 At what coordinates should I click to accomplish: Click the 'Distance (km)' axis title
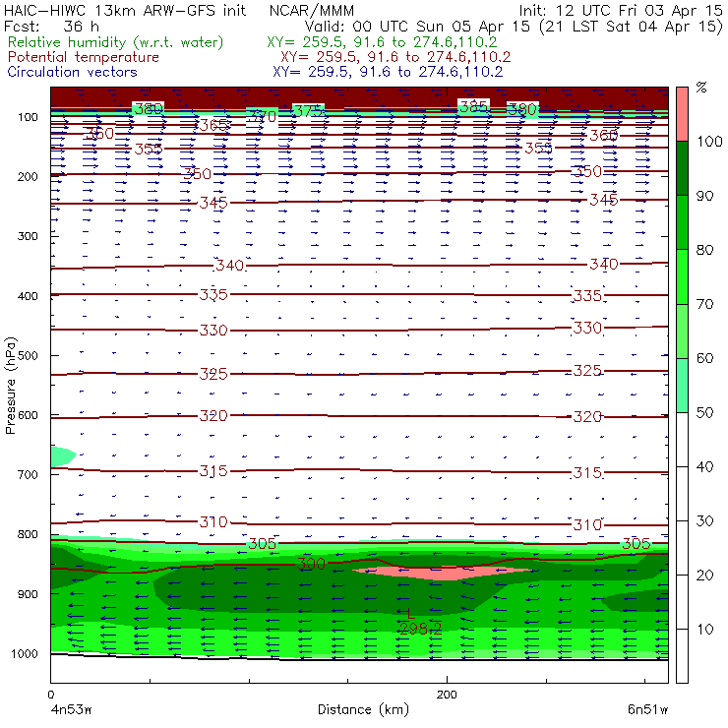click(x=363, y=709)
